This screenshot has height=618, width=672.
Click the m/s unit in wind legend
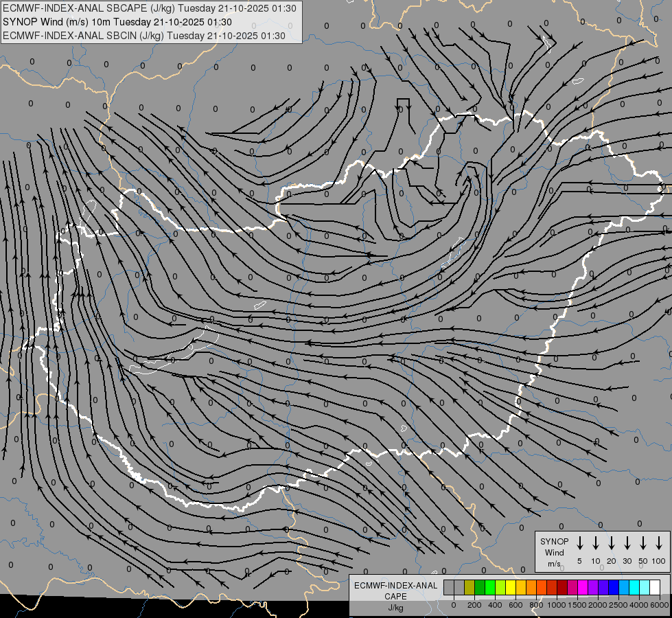(554, 564)
